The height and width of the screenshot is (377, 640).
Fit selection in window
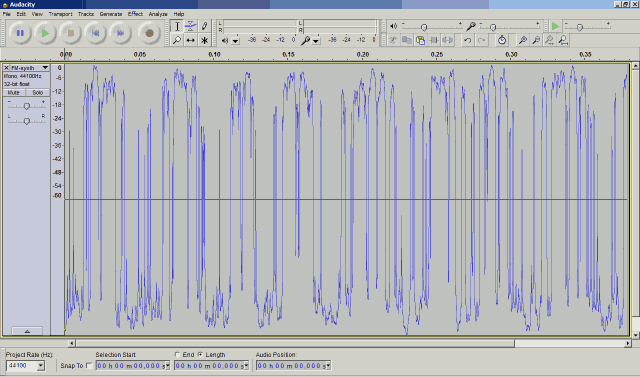[549, 40]
